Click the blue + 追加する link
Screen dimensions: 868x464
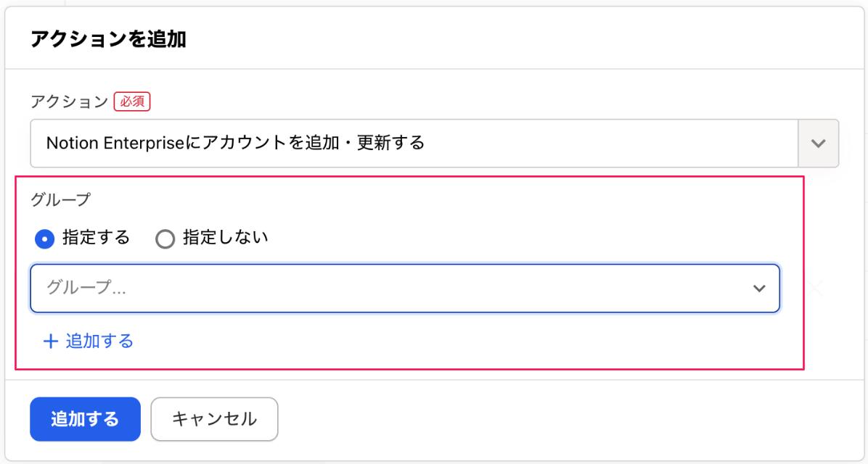[99, 341]
